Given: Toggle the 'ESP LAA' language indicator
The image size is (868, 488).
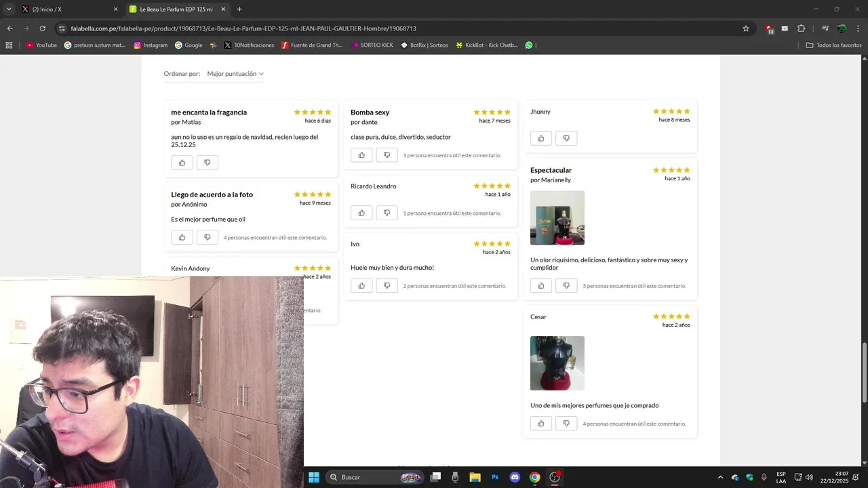Looking at the screenshot, I should [781, 477].
